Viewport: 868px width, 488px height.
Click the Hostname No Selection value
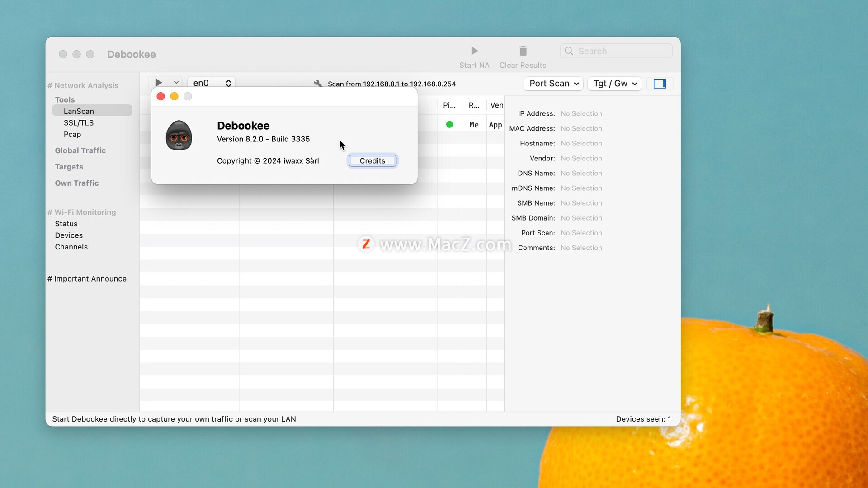point(581,143)
